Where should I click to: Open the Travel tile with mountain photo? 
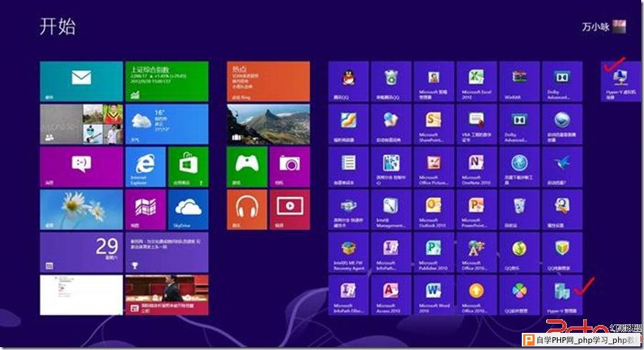[268, 124]
